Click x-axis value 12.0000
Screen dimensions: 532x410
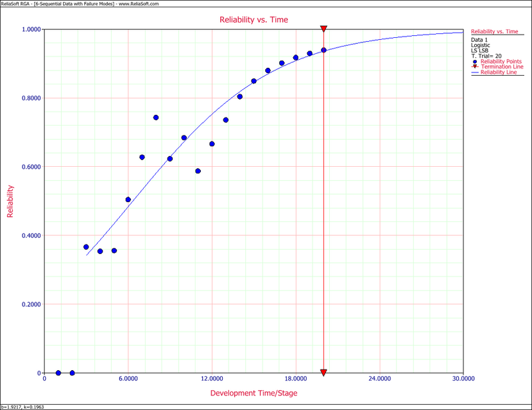(x=212, y=379)
